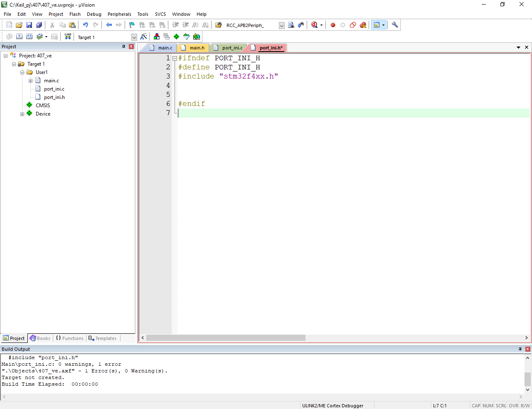Click the Unindent selected lines icon
The width and height of the screenshot is (532, 409).
click(185, 25)
